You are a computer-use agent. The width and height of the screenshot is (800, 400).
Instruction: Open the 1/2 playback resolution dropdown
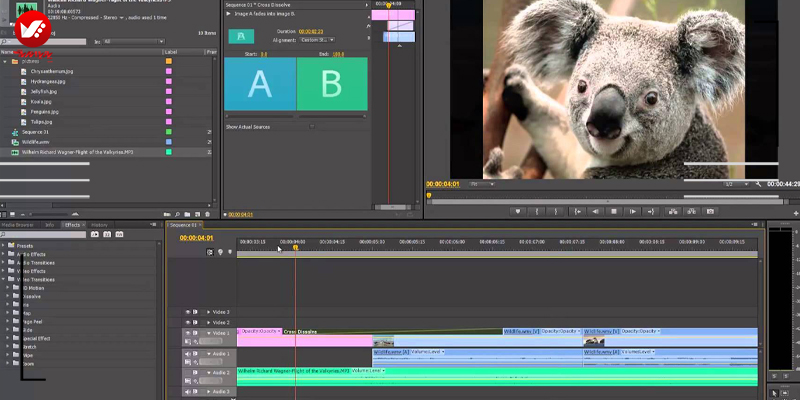coord(737,184)
